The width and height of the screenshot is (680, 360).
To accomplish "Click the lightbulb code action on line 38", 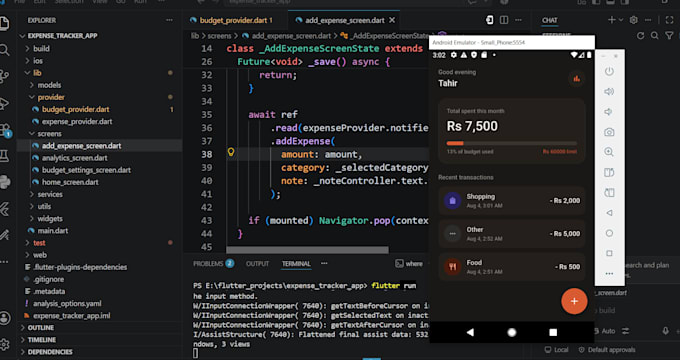I will pos(231,152).
